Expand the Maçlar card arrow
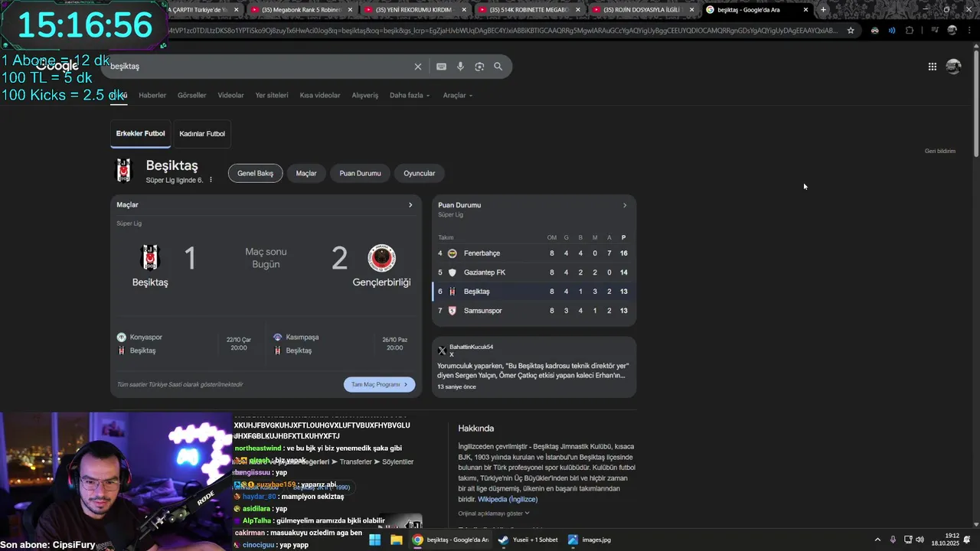 pos(410,205)
